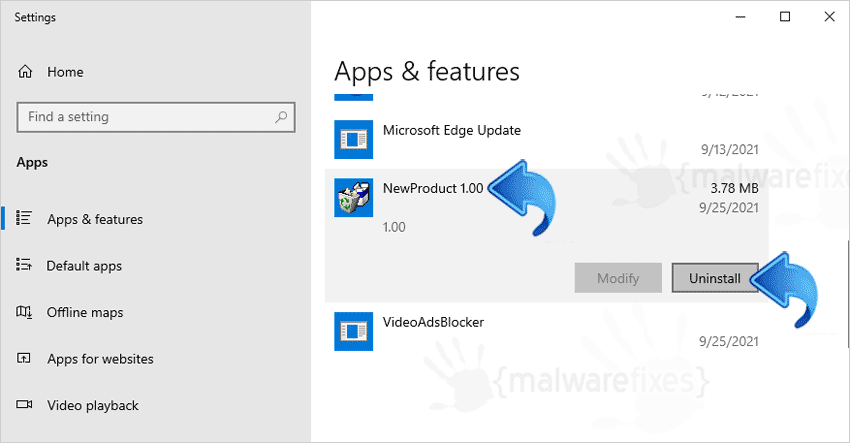Click the Apps for websites icon
This screenshot has height=443, width=850.
point(24,358)
